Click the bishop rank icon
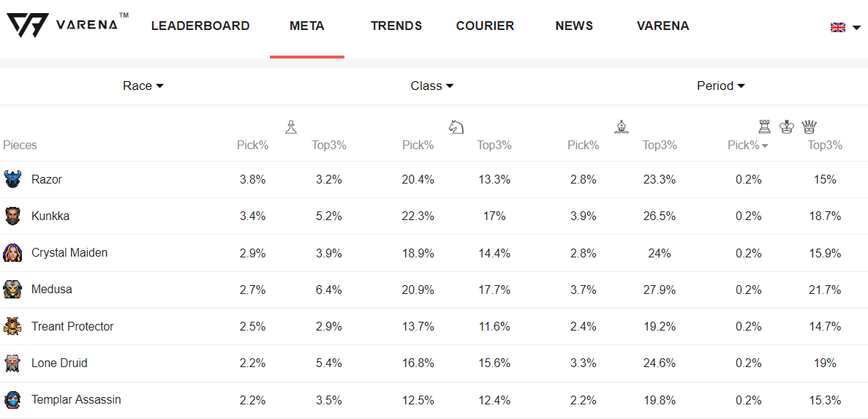 [x=622, y=127]
